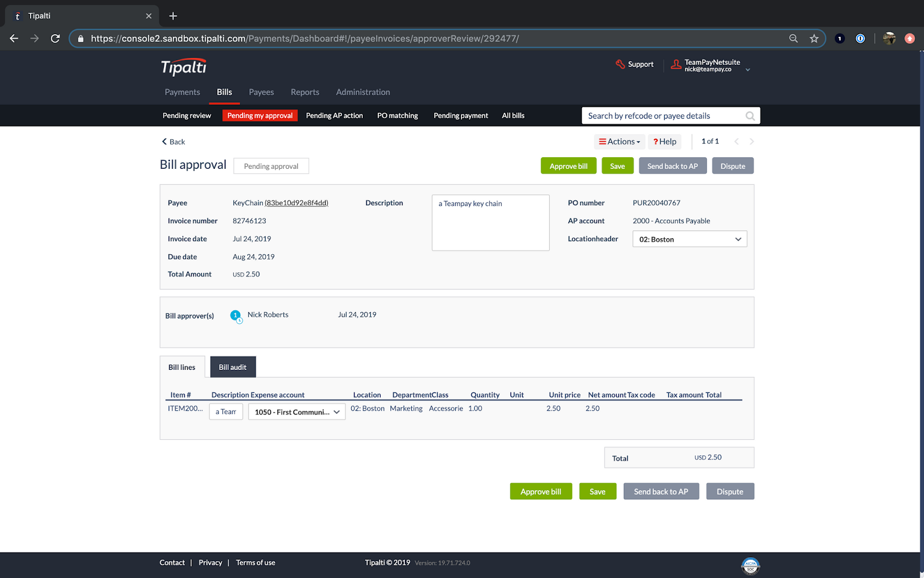Screen dimensions: 924x578
Task: Open the 1050 - First Communi... expense account dropdown
Action: coord(297,412)
